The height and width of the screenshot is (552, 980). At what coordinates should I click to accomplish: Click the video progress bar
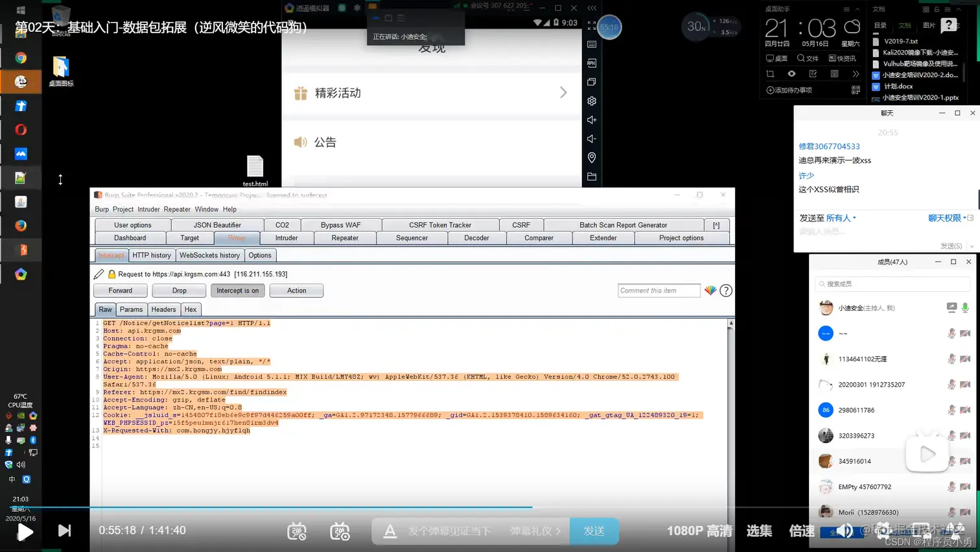click(490, 507)
